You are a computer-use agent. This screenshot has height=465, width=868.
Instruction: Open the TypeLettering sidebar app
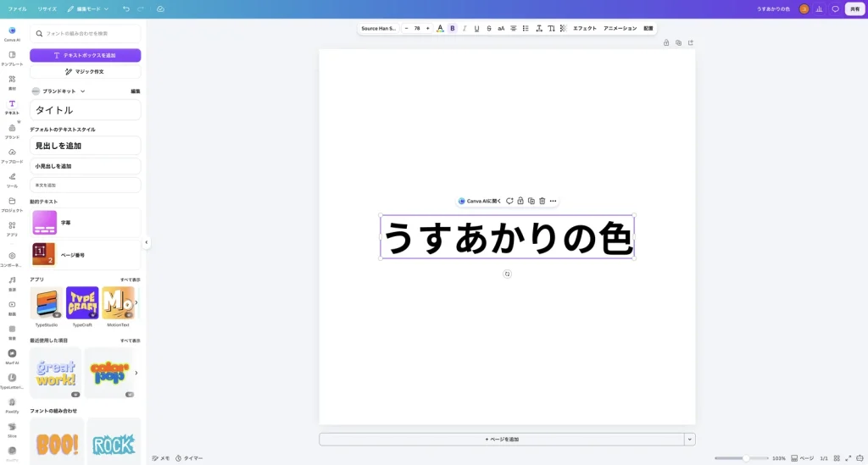(12, 381)
